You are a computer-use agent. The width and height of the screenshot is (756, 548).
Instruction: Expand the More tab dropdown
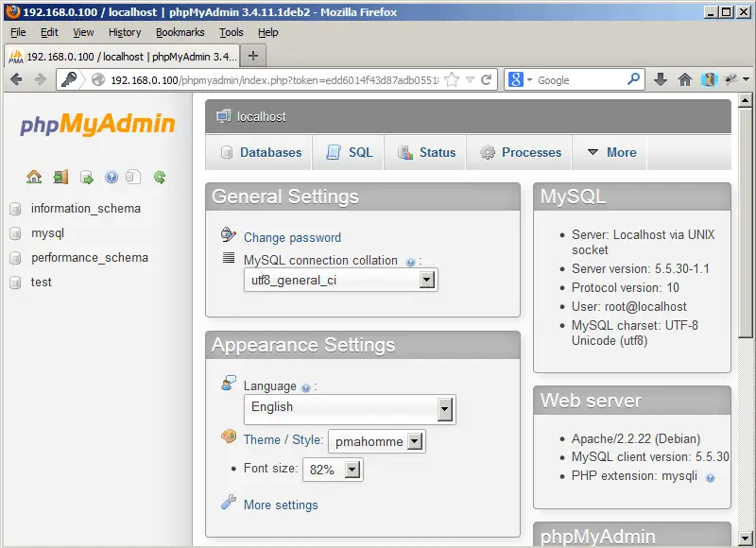click(x=611, y=152)
